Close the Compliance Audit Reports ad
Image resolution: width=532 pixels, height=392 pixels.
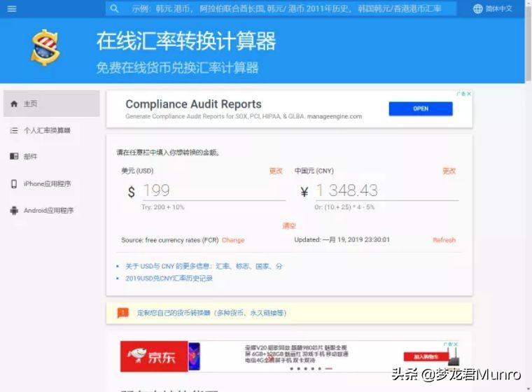(469, 94)
